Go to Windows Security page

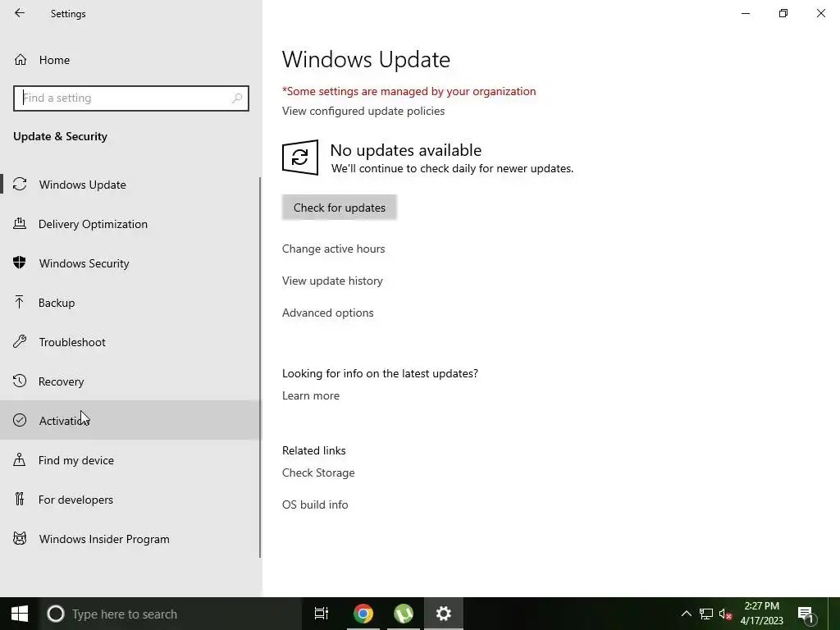tap(130, 263)
